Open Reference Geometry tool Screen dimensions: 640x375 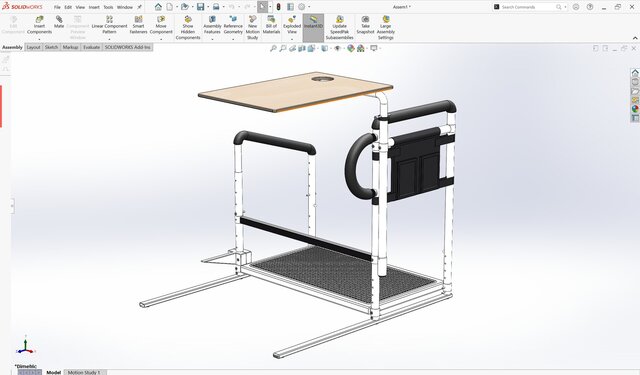(233, 24)
